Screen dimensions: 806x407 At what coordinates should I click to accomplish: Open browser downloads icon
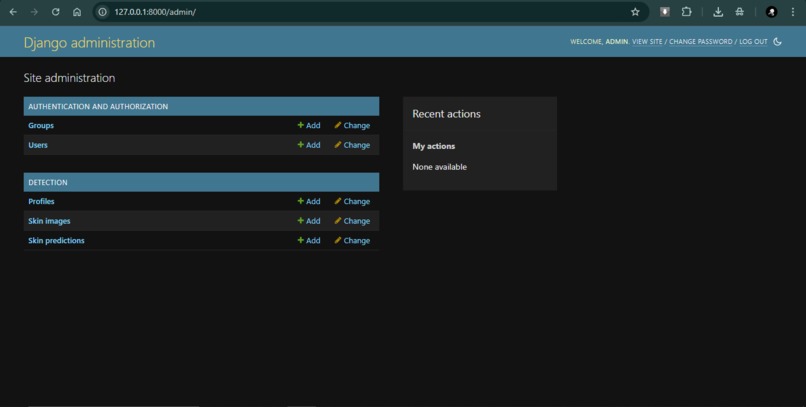point(718,12)
